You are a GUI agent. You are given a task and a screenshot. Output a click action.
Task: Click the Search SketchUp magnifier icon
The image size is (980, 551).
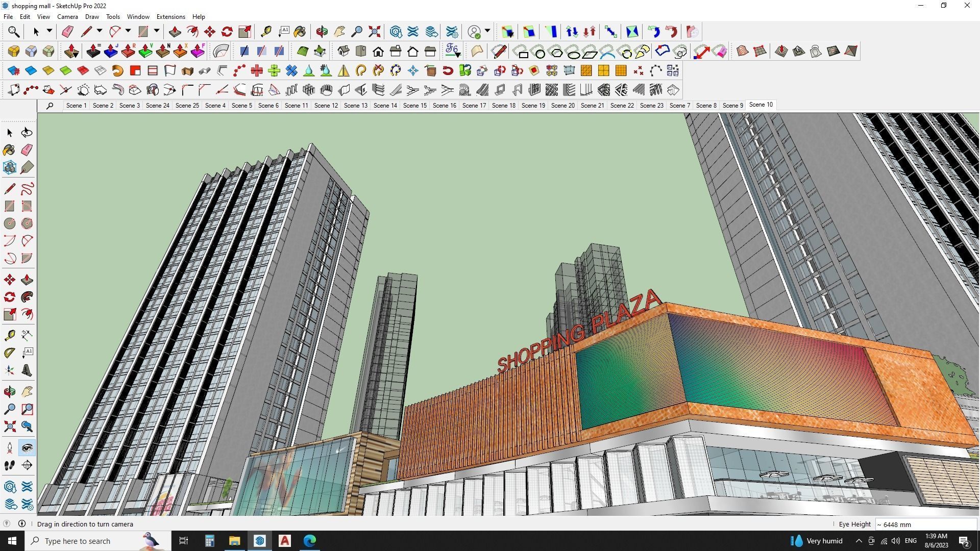[x=14, y=32]
